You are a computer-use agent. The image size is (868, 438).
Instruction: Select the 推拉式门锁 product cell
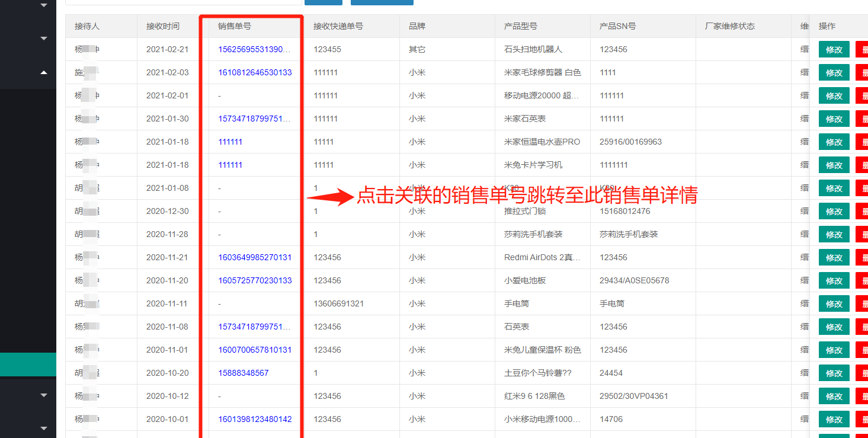(x=525, y=211)
